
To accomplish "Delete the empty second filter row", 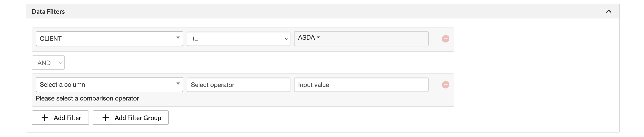I will click(445, 85).
